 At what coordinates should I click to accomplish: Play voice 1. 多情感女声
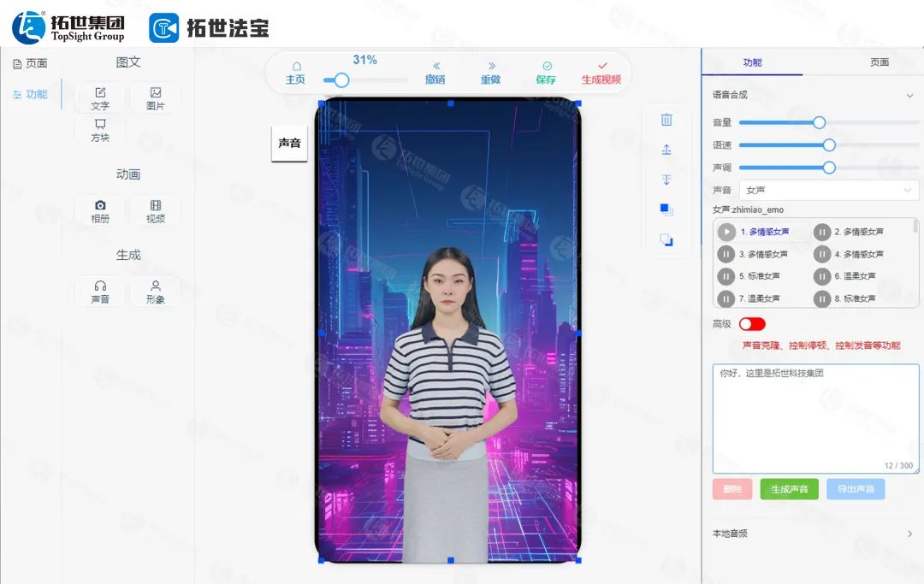pos(726,232)
